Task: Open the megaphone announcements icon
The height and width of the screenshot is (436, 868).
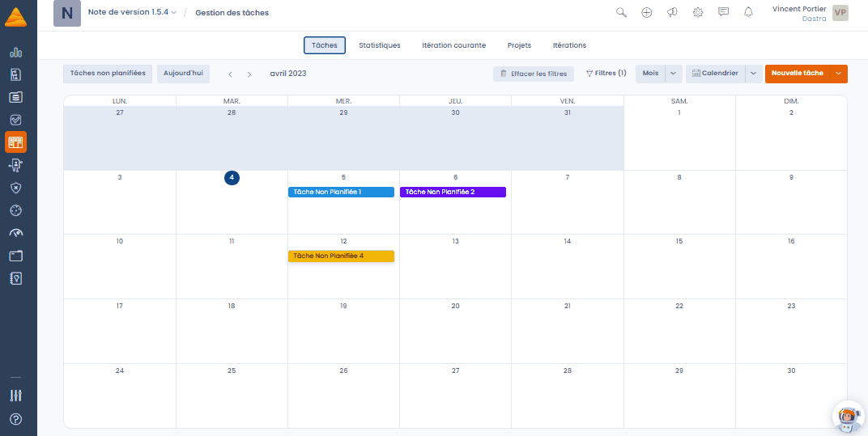Action: [672, 12]
